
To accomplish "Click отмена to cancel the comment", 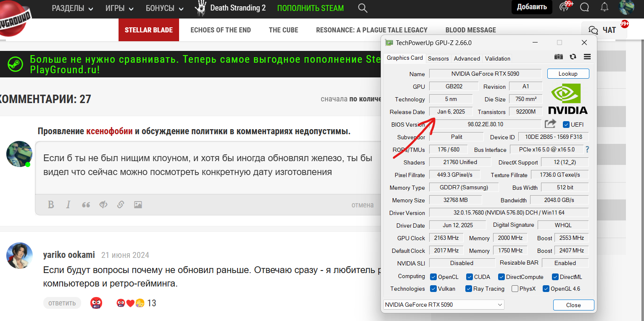I will [362, 205].
